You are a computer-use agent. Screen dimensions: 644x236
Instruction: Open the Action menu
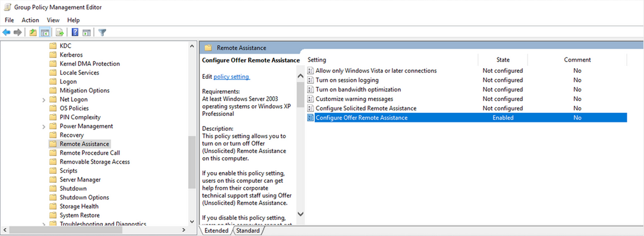click(x=30, y=20)
